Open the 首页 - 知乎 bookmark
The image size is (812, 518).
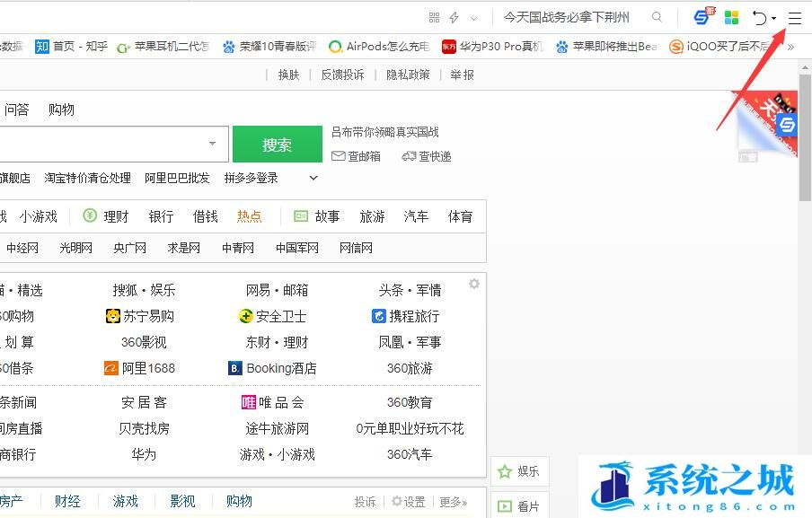pyautogui.click(x=71, y=47)
